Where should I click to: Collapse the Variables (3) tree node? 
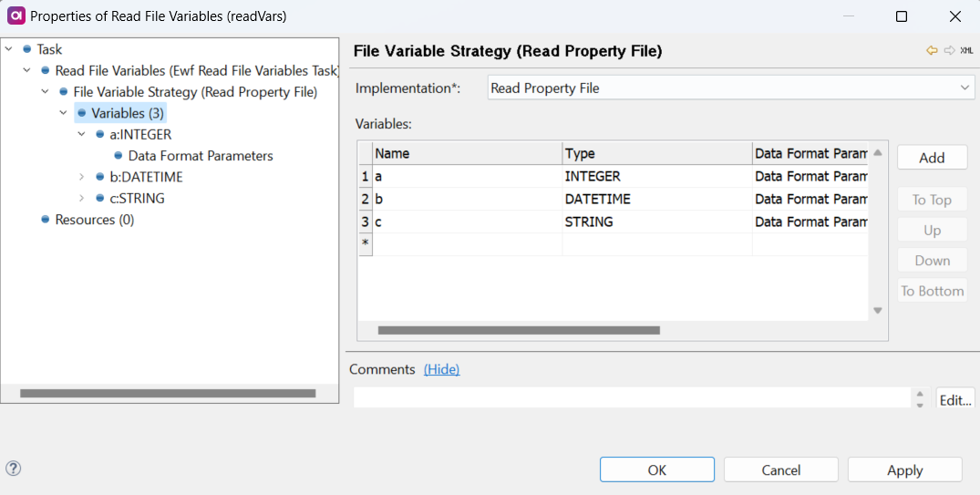tap(64, 113)
